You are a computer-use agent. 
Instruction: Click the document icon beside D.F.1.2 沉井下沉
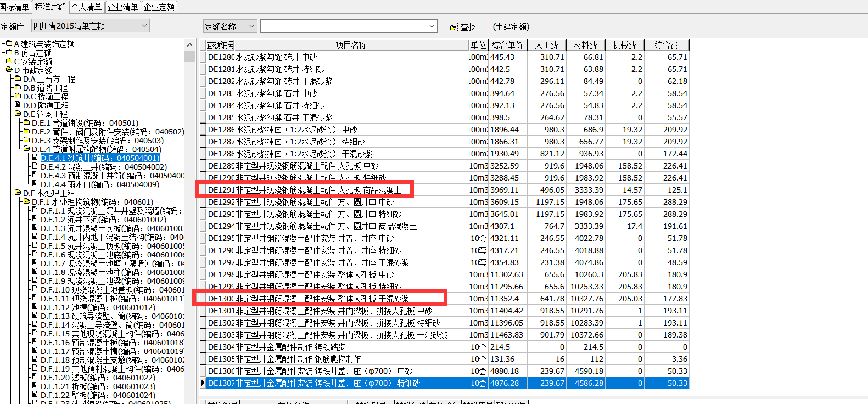tap(35, 219)
